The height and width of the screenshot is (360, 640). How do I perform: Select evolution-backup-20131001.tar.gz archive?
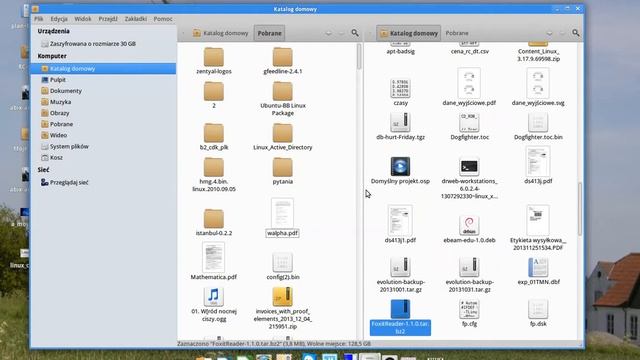click(400, 267)
